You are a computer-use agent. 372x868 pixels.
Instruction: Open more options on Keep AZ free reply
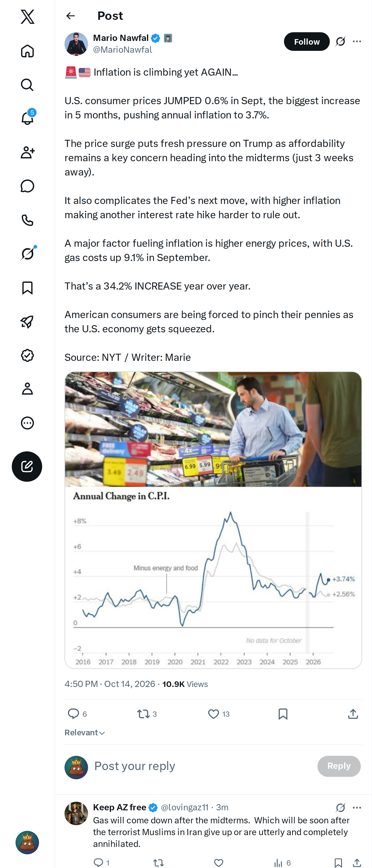click(357, 807)
